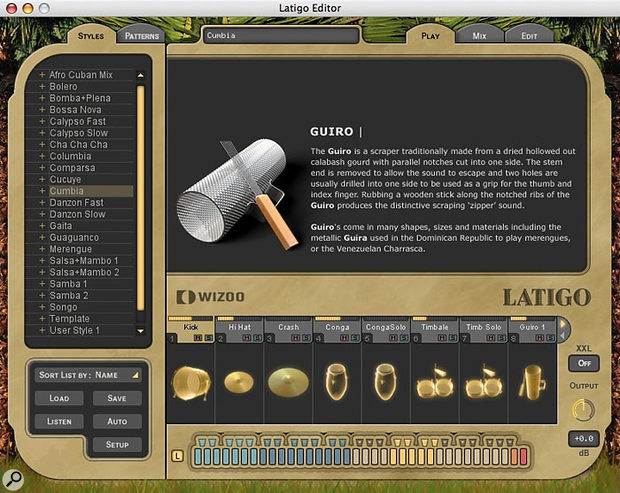Mute the Conga track
This screenshot has width=620, height=493.
tap(344, 338)
